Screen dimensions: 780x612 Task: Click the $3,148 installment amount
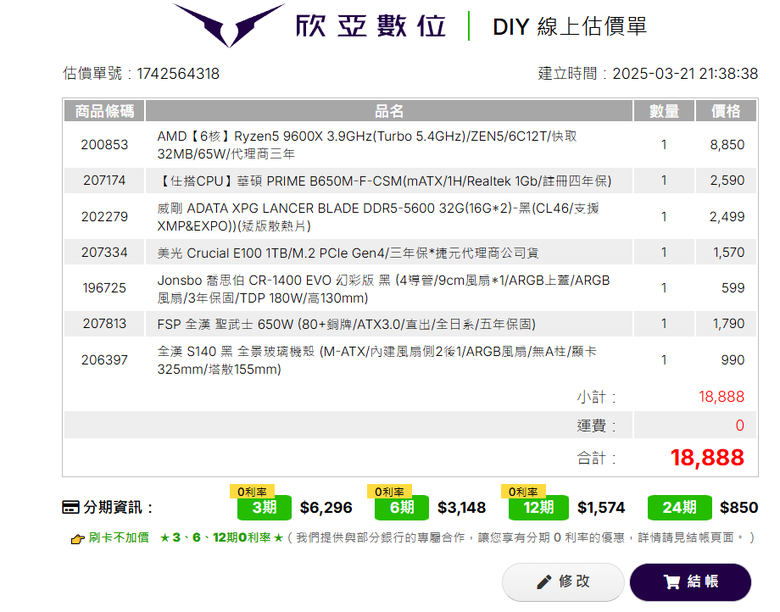point(462,508)
